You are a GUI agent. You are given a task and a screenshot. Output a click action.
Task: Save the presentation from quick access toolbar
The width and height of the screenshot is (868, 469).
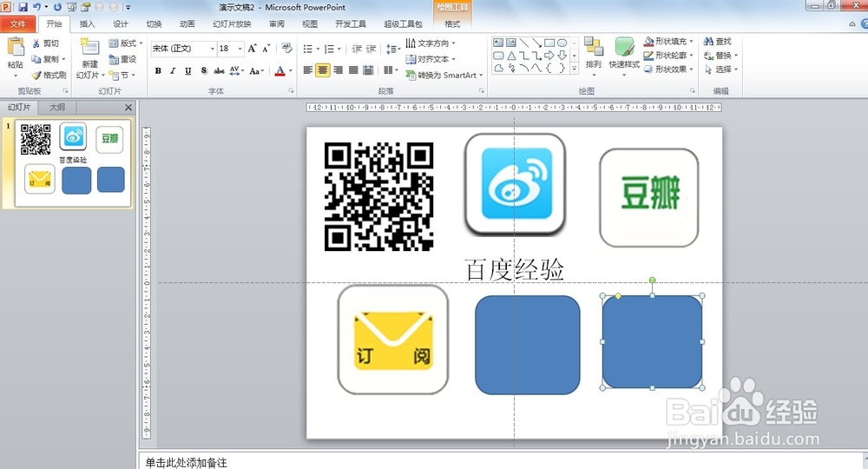coord(23,7)
